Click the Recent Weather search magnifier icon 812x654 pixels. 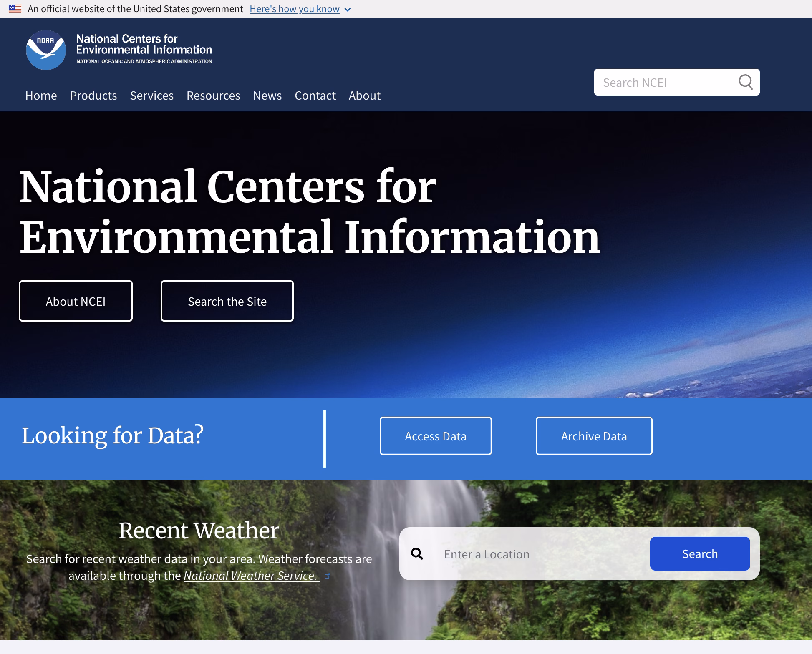[x=417, y=554]
